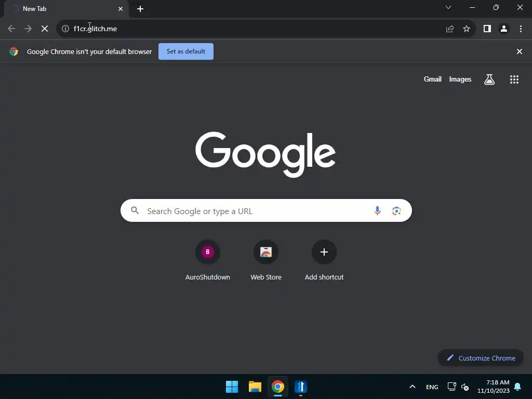Open a new tab
This screenshot has height=399, width=532.
(x=140, y=9)
